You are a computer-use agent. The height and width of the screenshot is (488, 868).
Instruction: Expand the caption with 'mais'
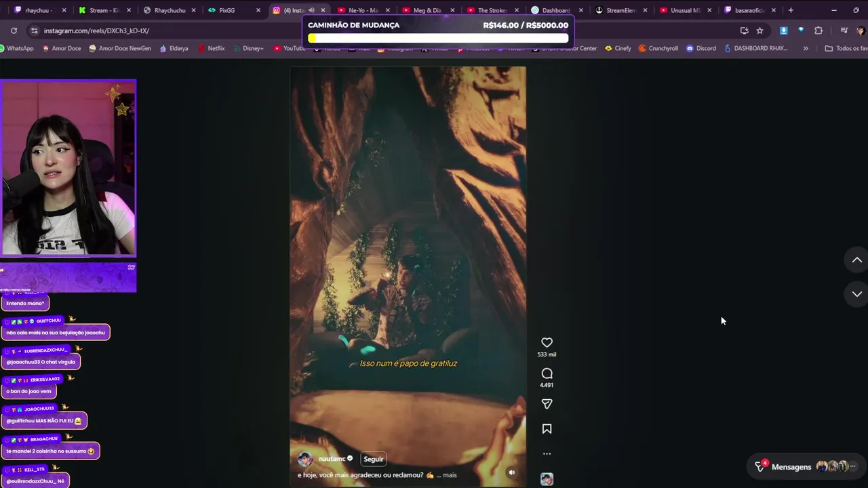pos(450,475)
